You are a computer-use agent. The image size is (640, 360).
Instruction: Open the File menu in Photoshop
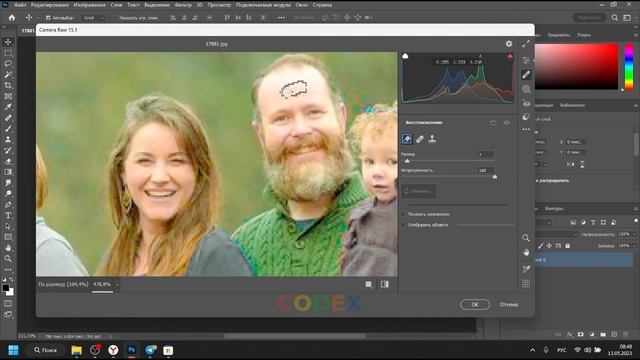tap(20, 5)
